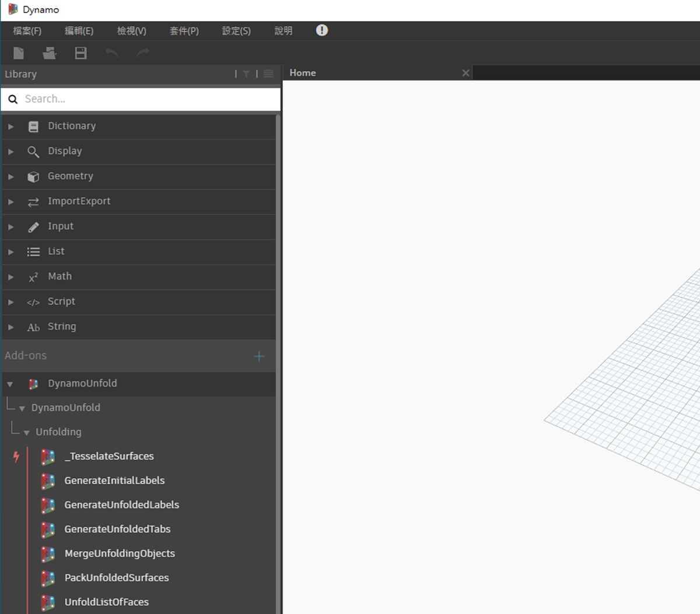Redo the last action
Viewport: 700px width, 614px height.
(142, 53)
